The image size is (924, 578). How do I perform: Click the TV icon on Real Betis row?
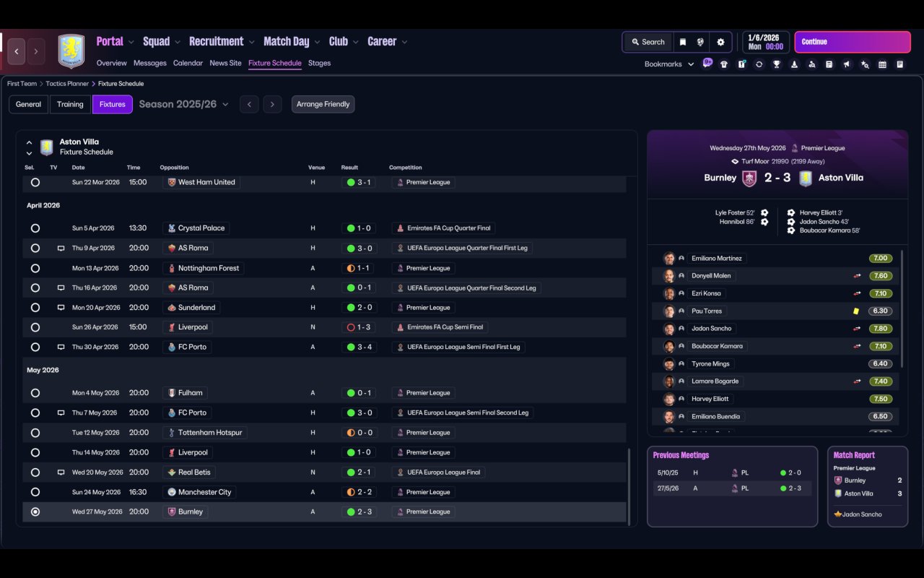point(61,473)
